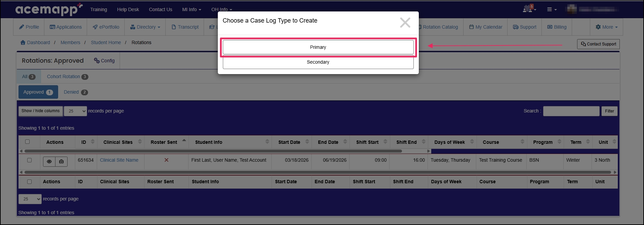The height and width of the screenshot is (225, 644).
Task: Go to Members breadcrumb
Action: point(70,42)
